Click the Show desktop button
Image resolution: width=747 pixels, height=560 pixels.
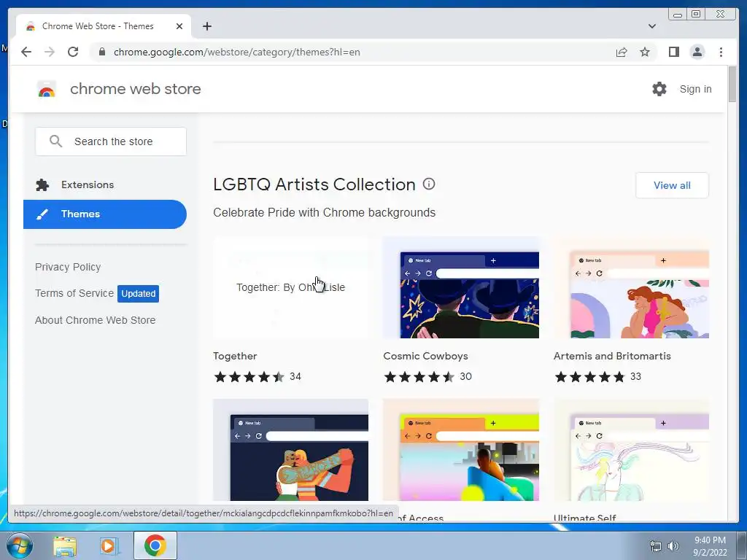pyautogui.click(x=742, y=545)
